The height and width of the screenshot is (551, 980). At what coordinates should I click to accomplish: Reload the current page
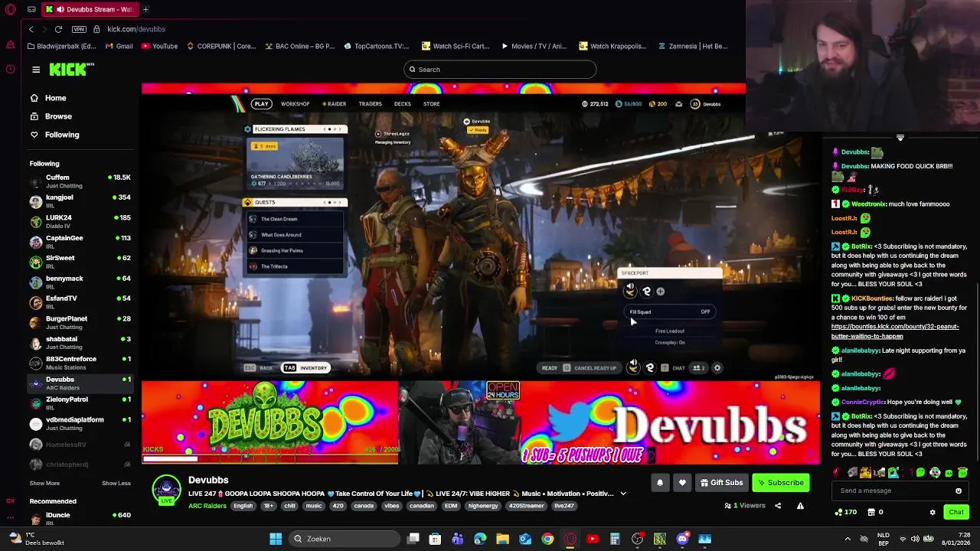click(x=58, y=29)
